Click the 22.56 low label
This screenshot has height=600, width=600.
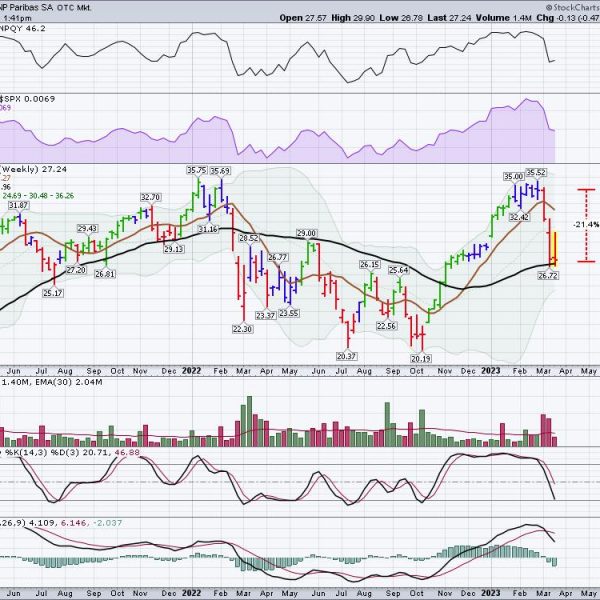tap(386, 326)
